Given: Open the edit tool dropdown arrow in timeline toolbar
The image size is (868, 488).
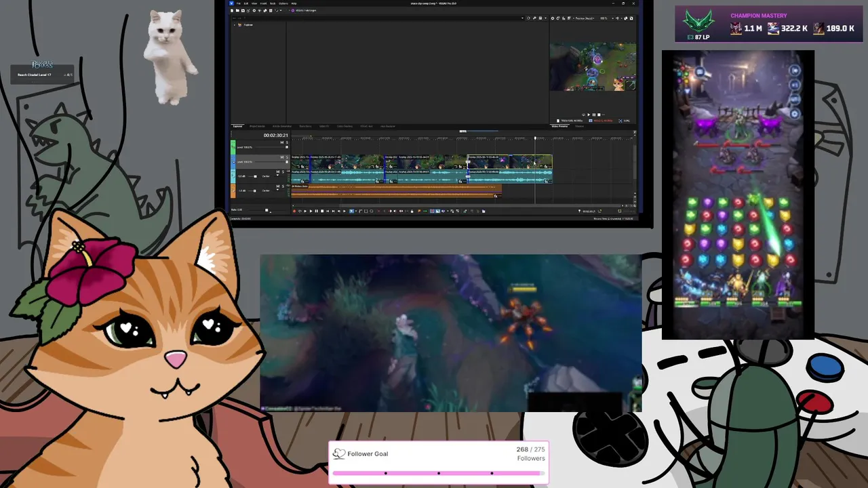Looking at the screenshot, I should pos(356,211).
